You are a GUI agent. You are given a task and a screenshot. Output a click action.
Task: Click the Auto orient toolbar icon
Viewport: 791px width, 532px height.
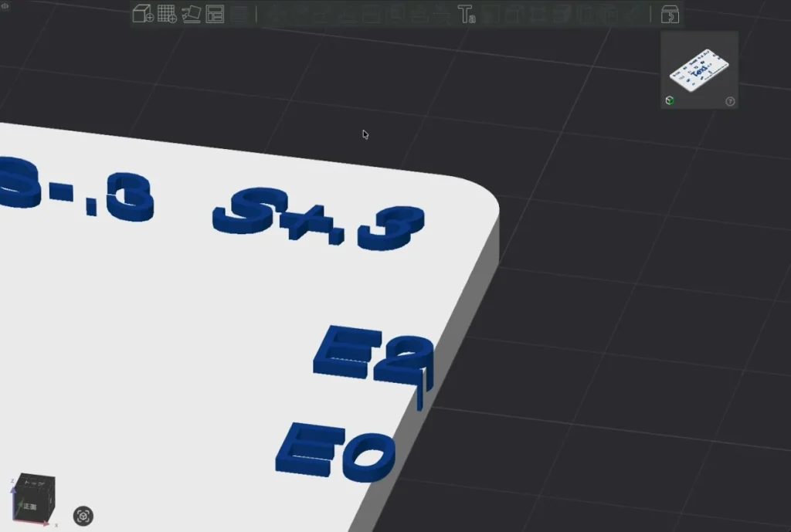click(192, 14)
